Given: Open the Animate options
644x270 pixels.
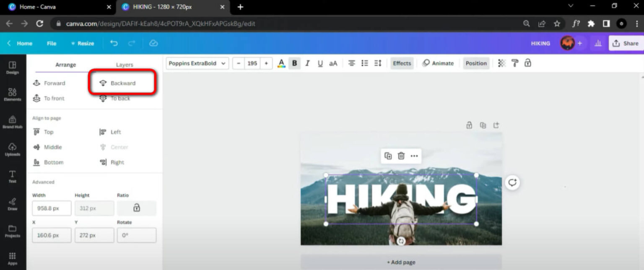Looking at the screenshot, I should click(x=438, y=63).
